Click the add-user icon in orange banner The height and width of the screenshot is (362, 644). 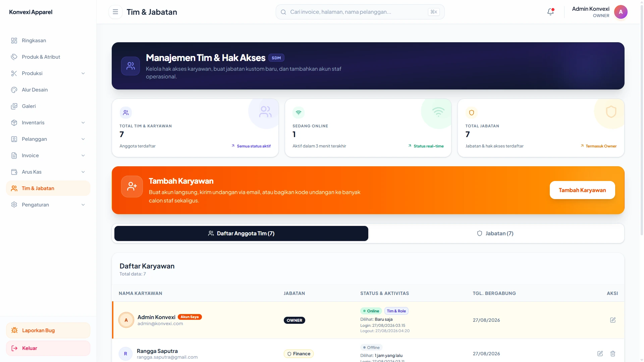pyautogui.click(x=132, y=186)
